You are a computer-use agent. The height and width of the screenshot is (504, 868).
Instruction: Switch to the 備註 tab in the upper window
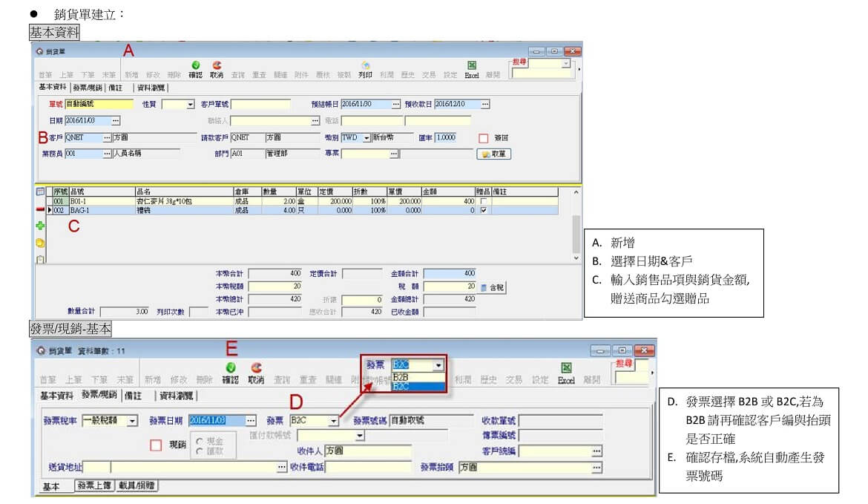click(115, 88)
